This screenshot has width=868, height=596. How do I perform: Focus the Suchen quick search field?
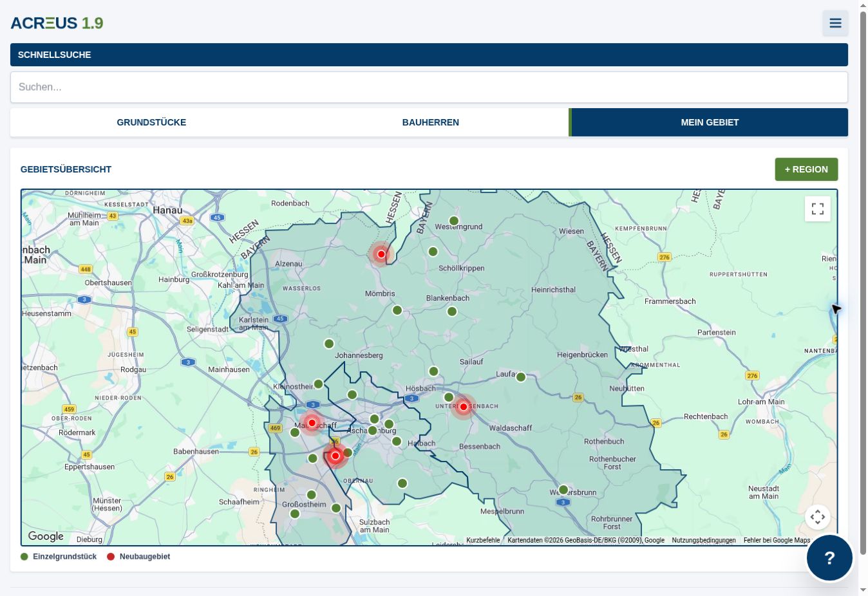429,87
